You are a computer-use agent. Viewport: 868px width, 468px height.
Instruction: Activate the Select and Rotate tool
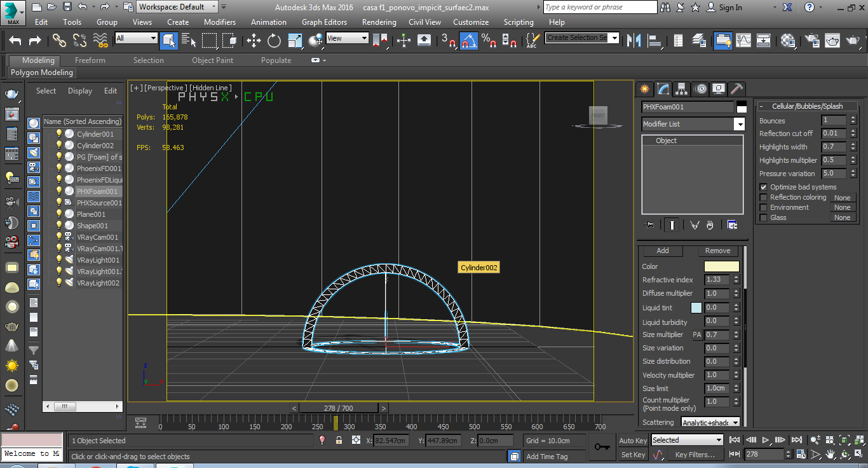point(274,41)
